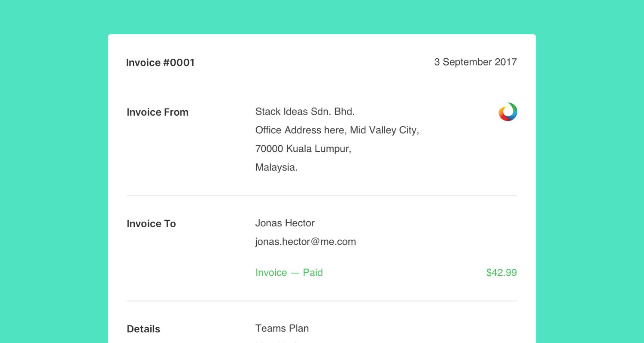Click the Invoice #0001 heading
The width and height of the screenshot is (644, 343).
160,63
